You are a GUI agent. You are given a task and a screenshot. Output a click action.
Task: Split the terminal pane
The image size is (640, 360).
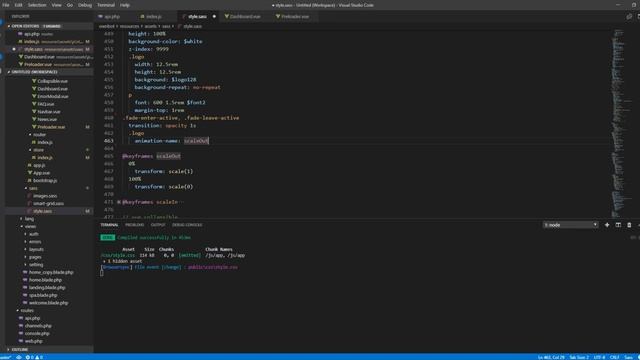(618, 225)
